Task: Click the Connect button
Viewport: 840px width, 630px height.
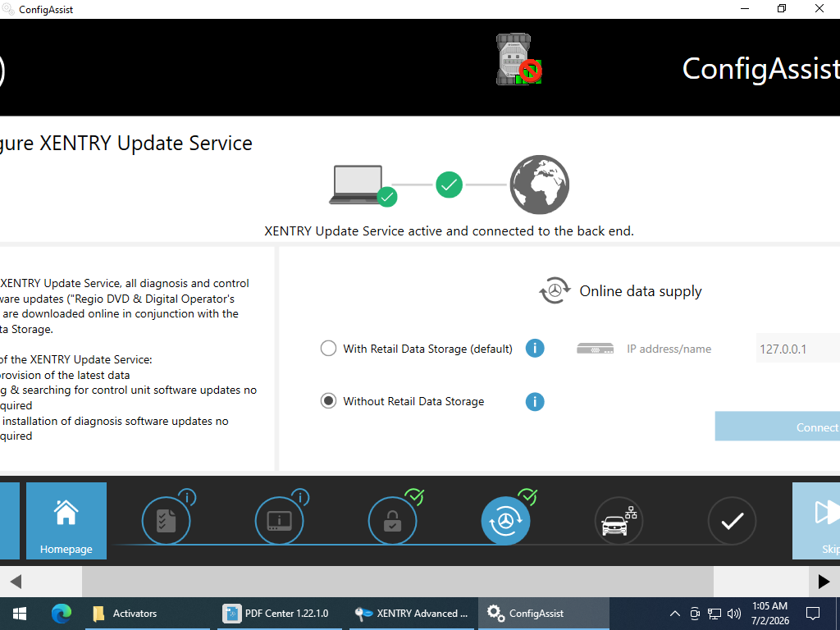Action: (x=778, y=427)
